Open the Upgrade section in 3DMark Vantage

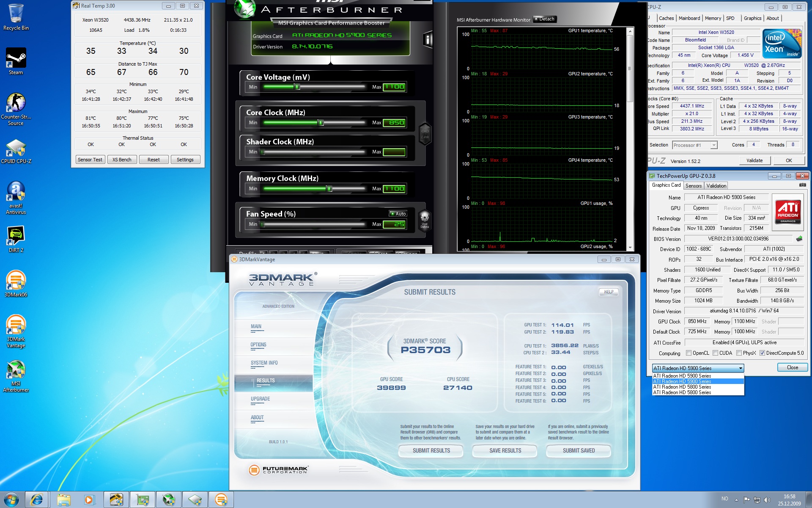click(260, 399)
